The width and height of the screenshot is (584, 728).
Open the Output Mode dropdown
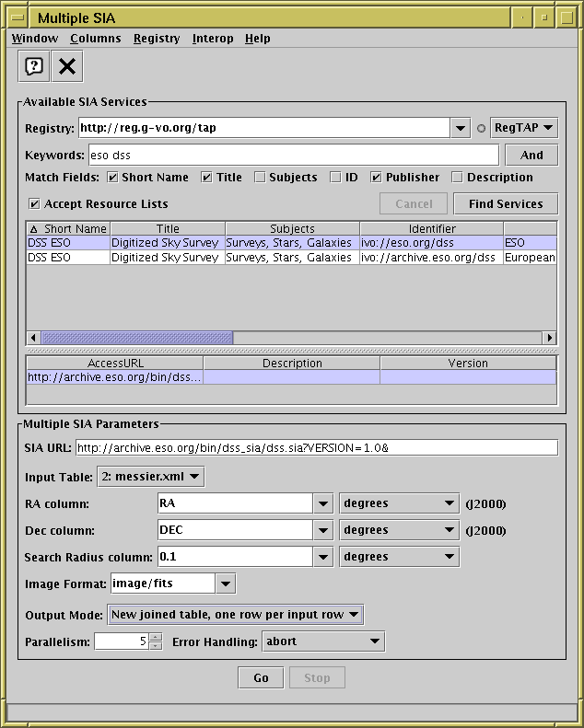click(236, 615)
